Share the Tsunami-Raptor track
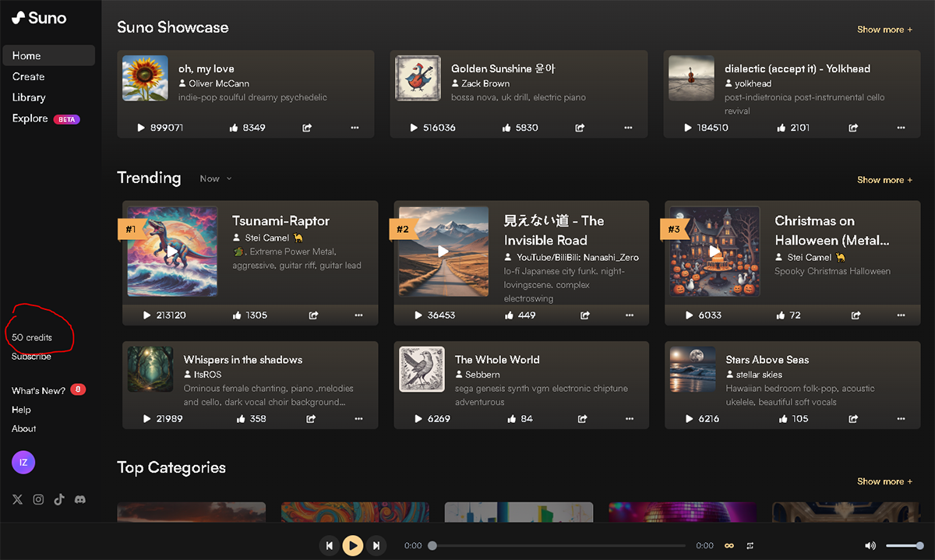This screenshot has height=560, width=935. coord(313,315)
